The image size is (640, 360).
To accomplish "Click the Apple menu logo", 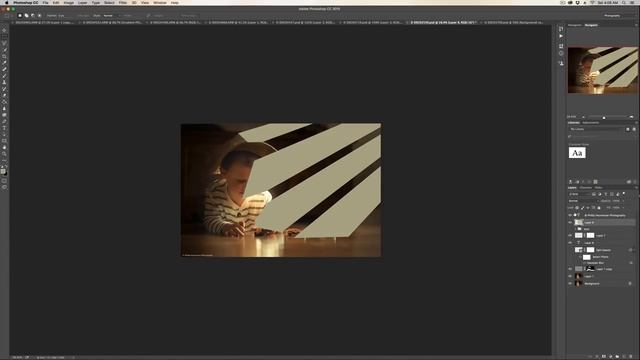I will [x=6, y=2].
